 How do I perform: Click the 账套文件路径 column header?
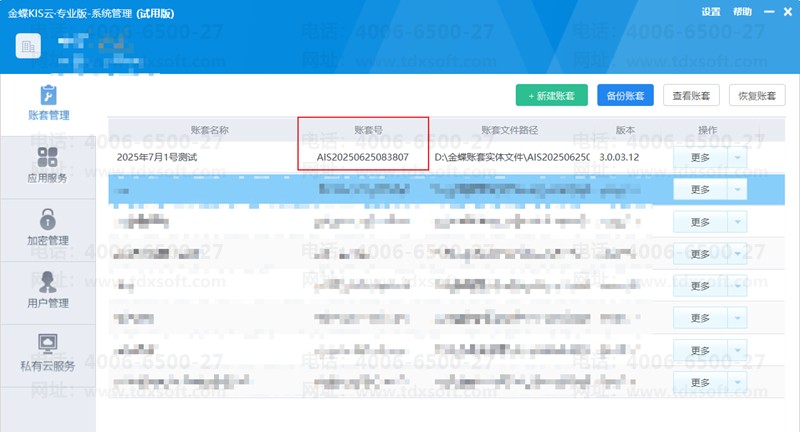(x=510, y=130)
